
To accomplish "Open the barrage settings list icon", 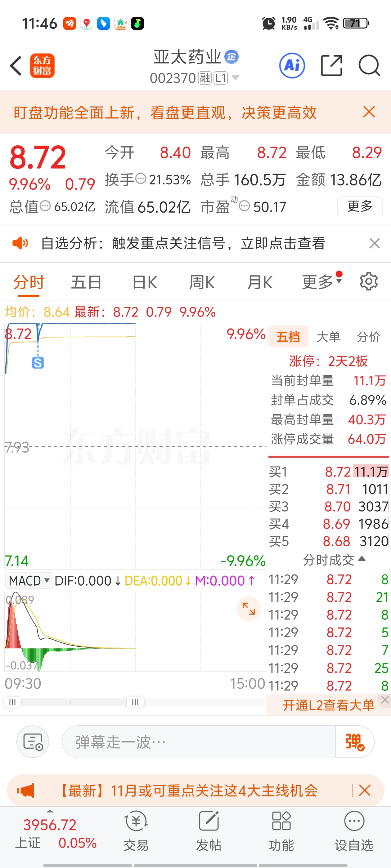I will (33, 742).
